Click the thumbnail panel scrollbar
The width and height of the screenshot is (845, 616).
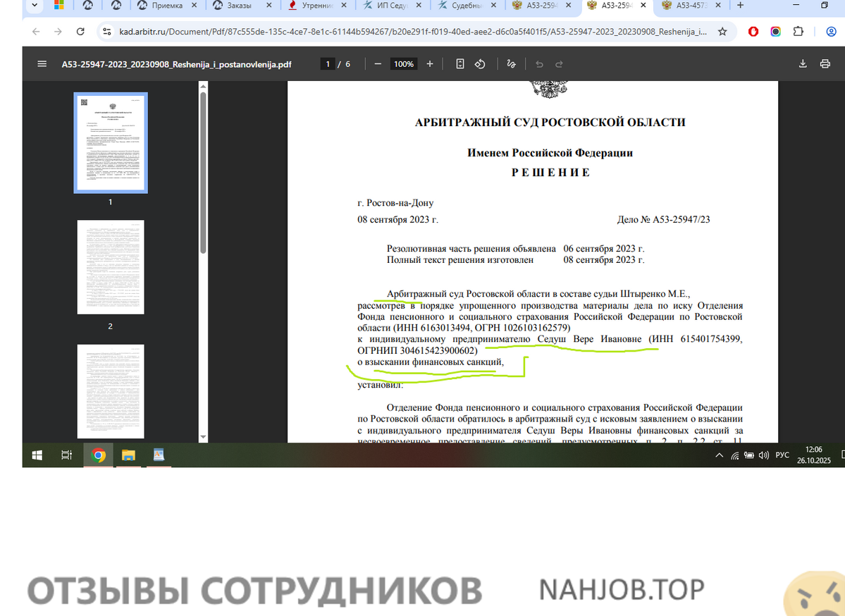(x=203, y=169)
